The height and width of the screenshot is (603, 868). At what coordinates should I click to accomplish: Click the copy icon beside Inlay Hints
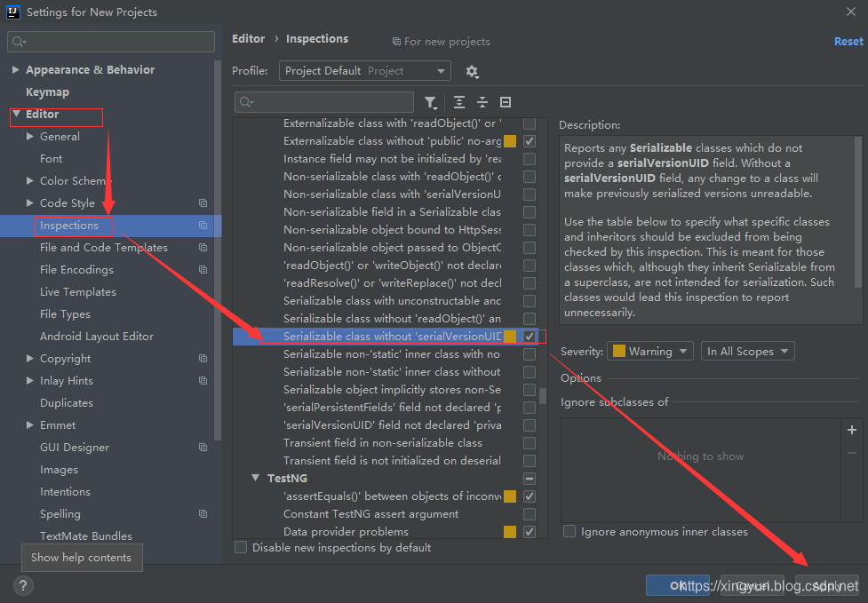pyautogui.click(x=203, y=381)
